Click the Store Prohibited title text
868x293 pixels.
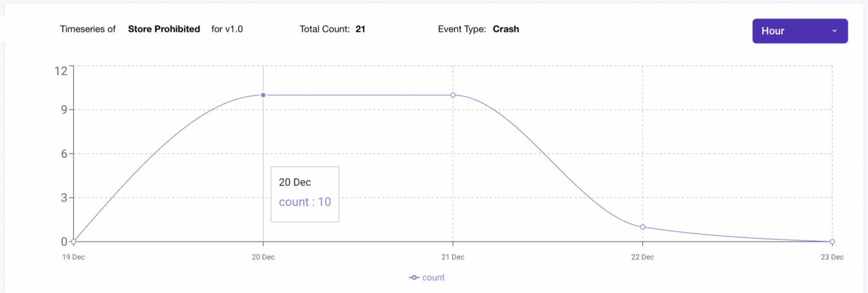(164, 29)
